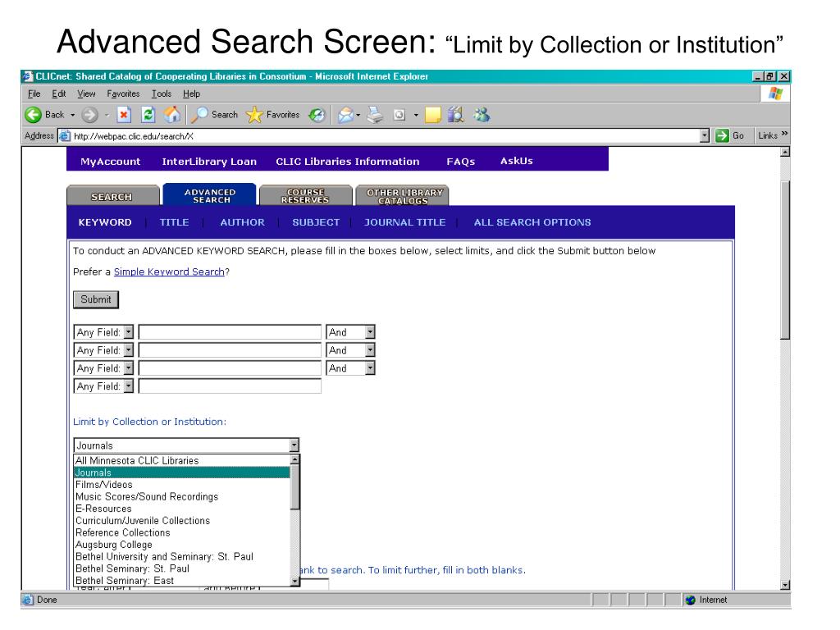Viewport: 840px width, 630px height.
Task: Switch to COURSE RESERVES tab
Action: [x=305, y=196]
